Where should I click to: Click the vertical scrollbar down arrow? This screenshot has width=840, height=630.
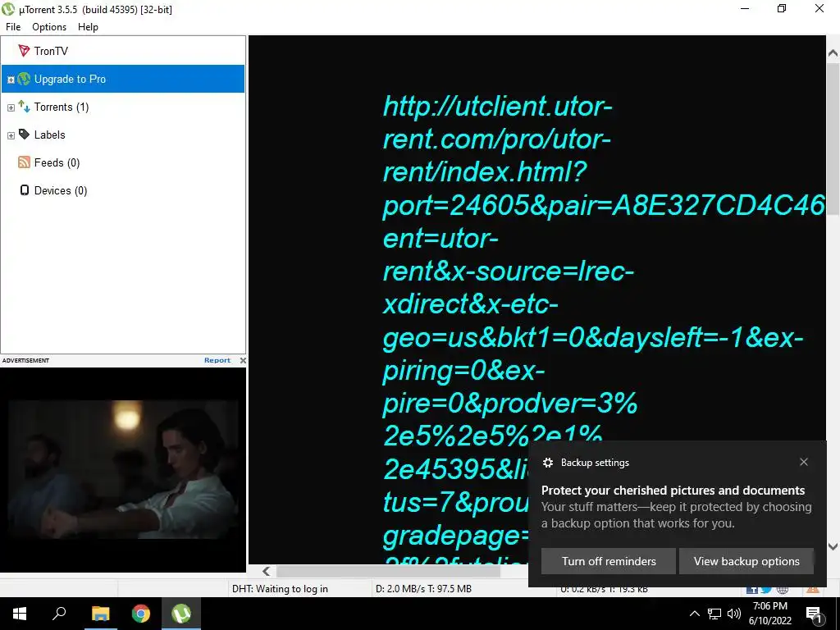[833, 546]
